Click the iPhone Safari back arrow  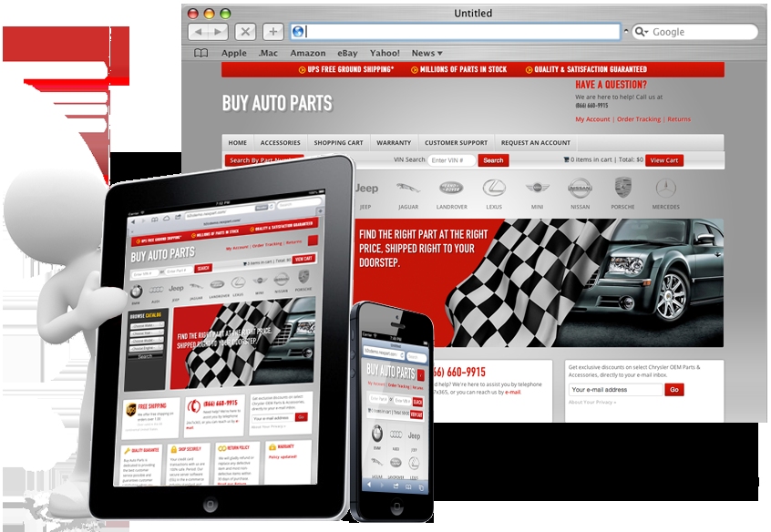[369, 486]
